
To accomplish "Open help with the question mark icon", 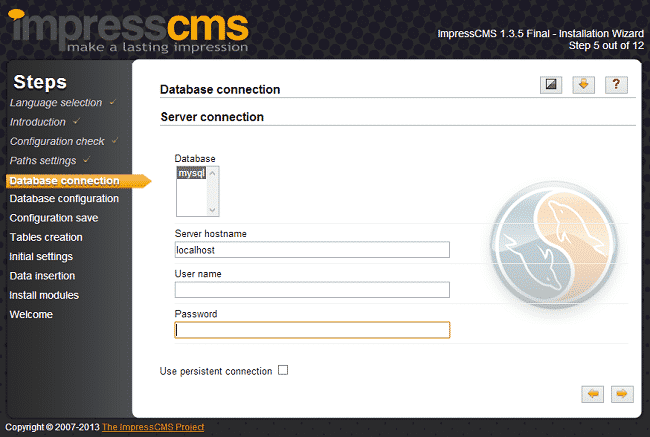I will [616, 85].
